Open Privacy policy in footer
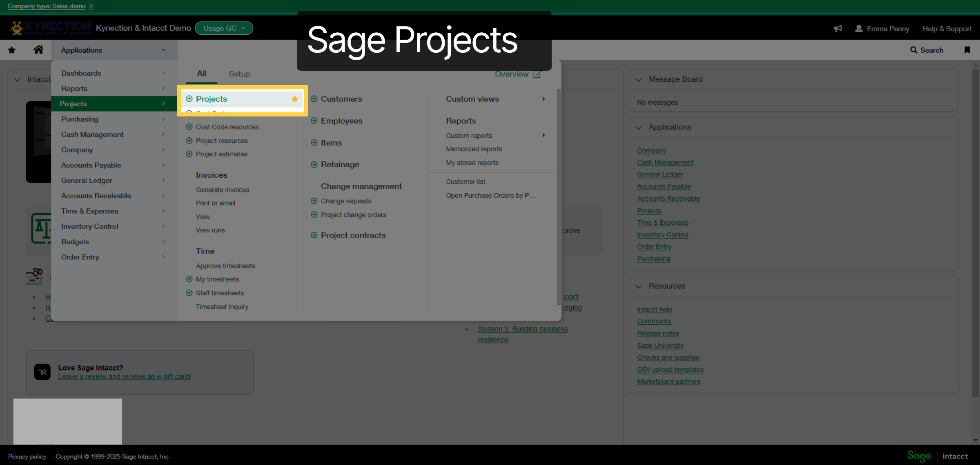Screen dimensions: 980x465 27,456
